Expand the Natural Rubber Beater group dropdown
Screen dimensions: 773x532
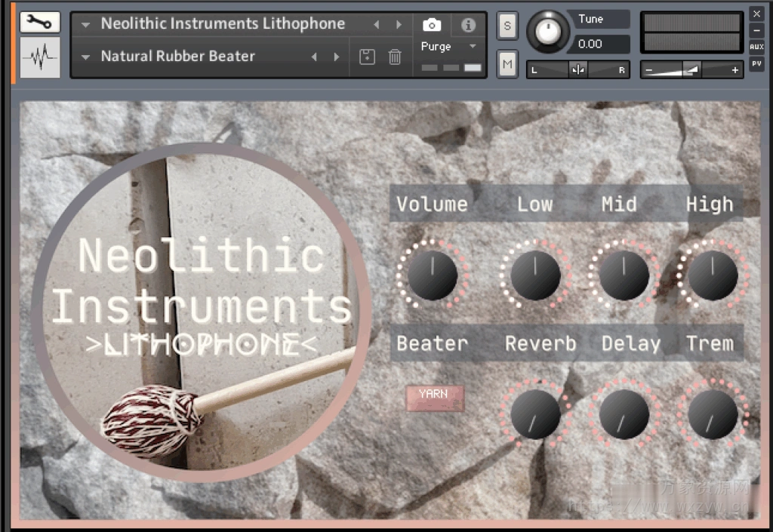(85, 56)
